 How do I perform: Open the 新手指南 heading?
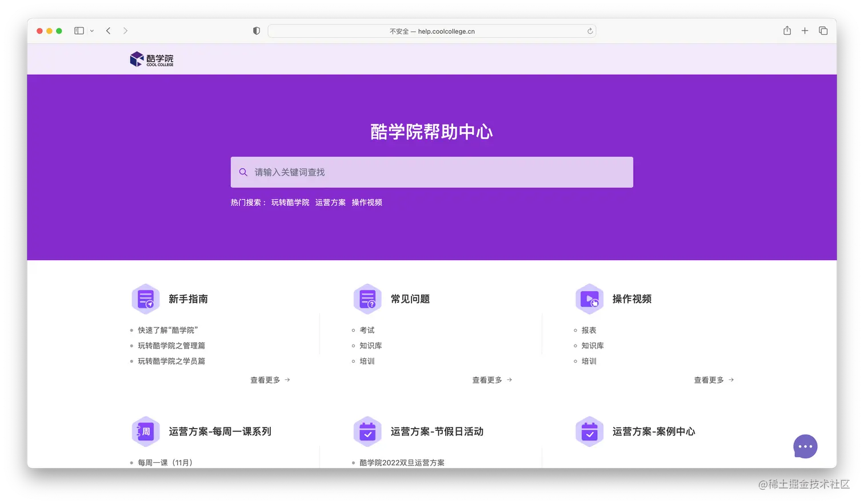(188, 299)
